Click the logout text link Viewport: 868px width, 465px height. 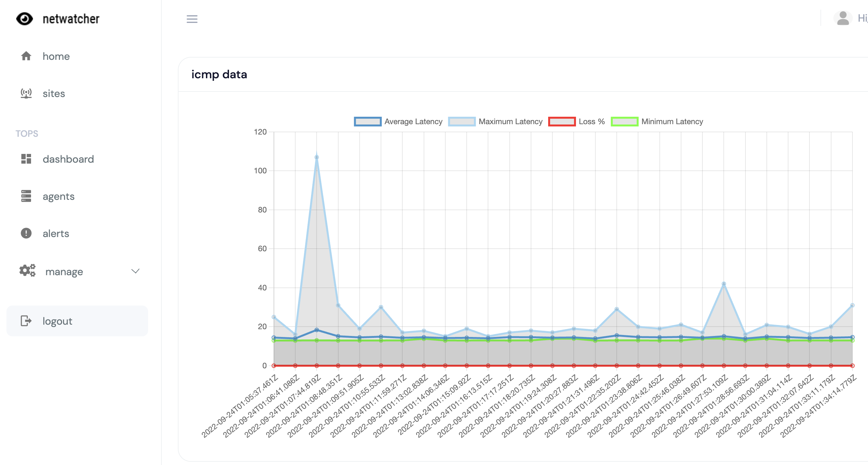pyautogui.click(x=57, y=321)
